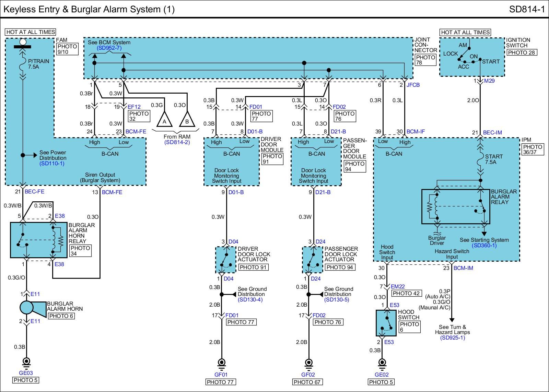Click the ignition switch diagram block
This screenshot has width=549, height=392.
pyautogui.click(x=472, y=57)
